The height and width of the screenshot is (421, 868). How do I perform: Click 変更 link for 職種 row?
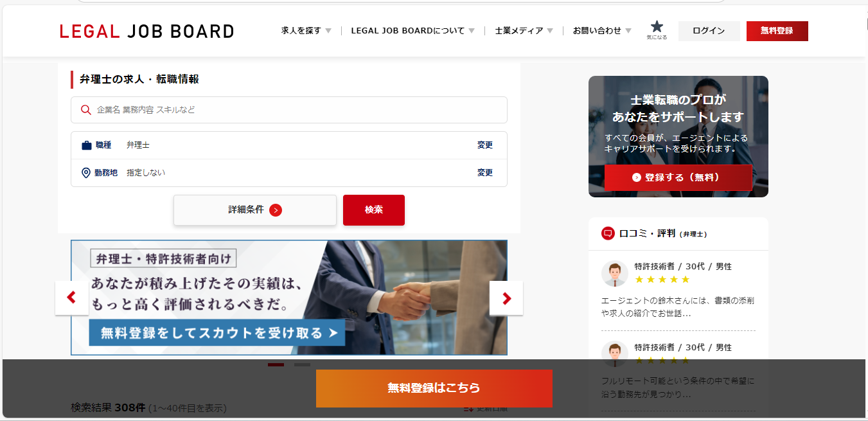[x=484, y=145]
